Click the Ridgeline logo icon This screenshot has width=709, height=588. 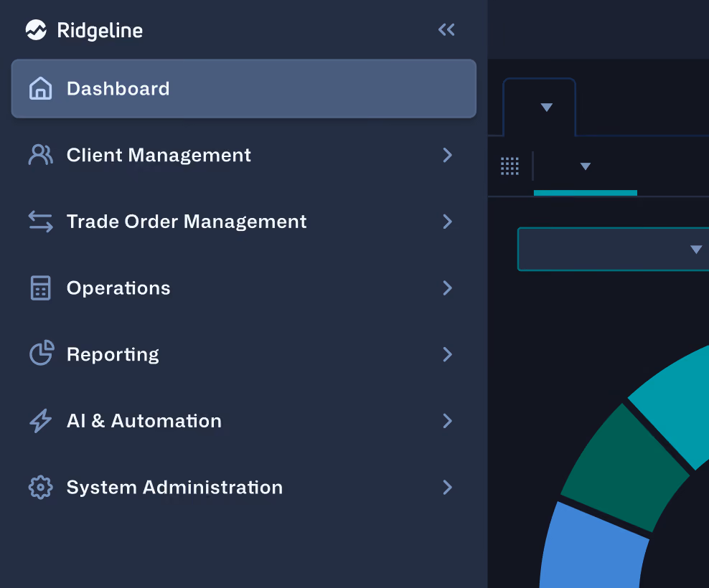click(x=36, y=30)
